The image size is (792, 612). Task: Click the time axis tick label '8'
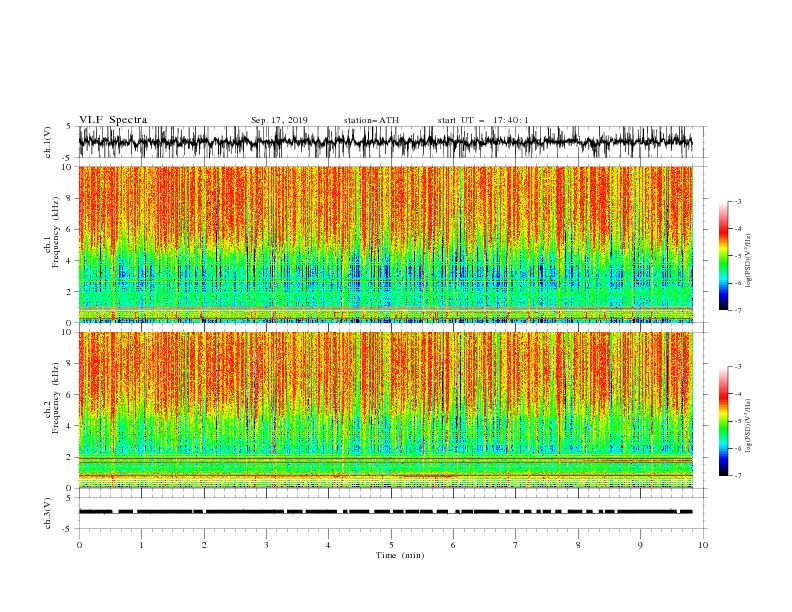(578, 545)
